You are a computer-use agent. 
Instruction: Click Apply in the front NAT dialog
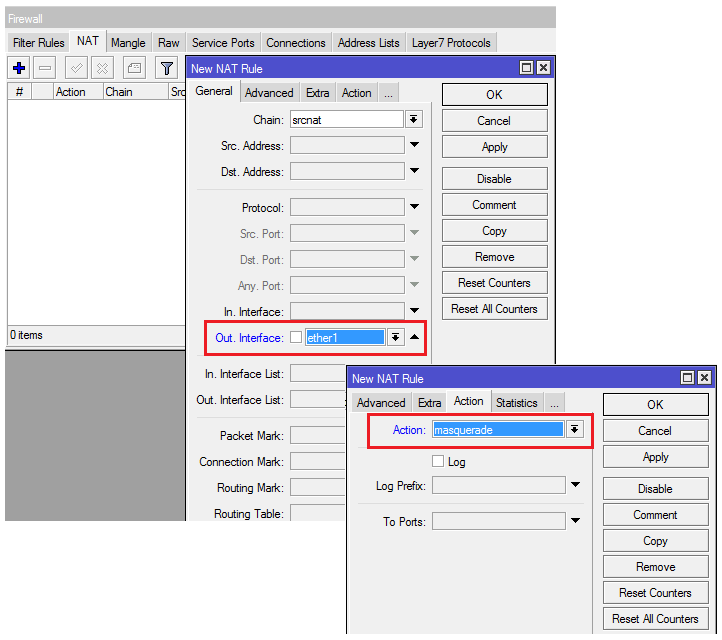(655, 457)
